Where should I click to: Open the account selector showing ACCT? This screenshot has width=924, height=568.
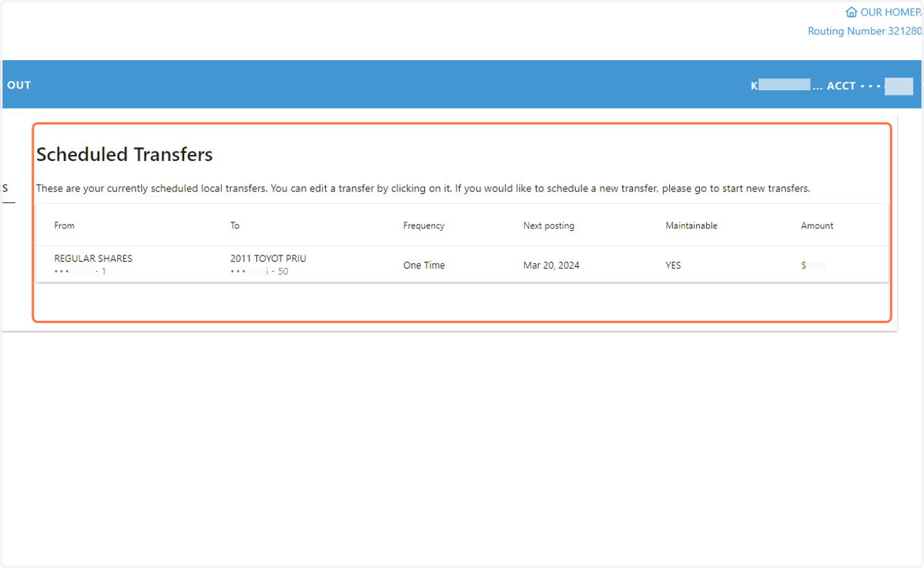tap(832, 86)
